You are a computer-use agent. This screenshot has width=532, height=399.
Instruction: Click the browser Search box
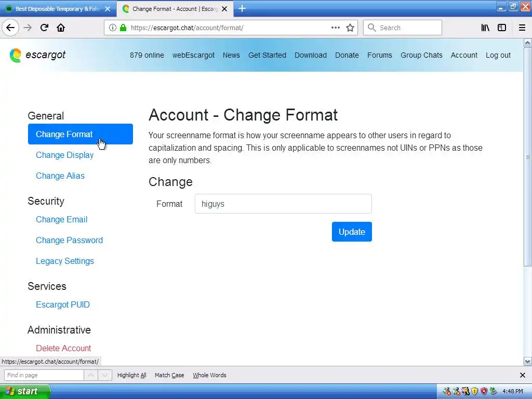[x=403, y=28]
